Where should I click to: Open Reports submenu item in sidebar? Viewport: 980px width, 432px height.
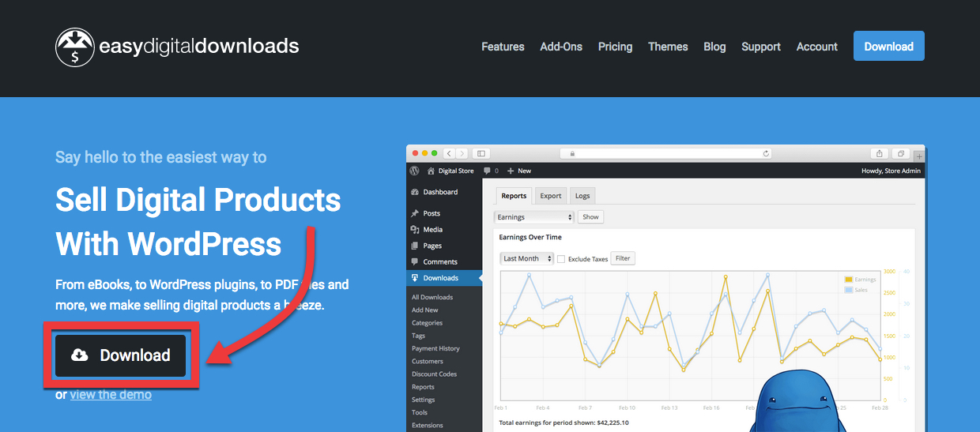click(423, 387)
